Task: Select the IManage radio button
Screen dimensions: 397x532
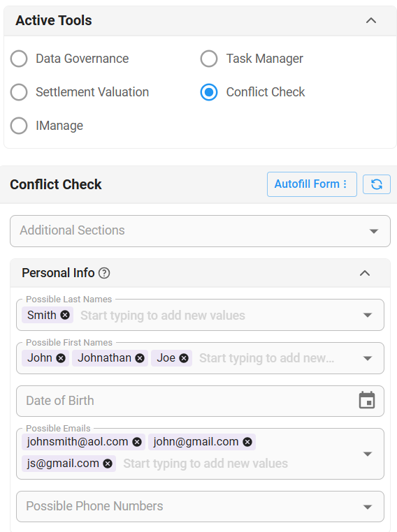Action: click(19, 126)
